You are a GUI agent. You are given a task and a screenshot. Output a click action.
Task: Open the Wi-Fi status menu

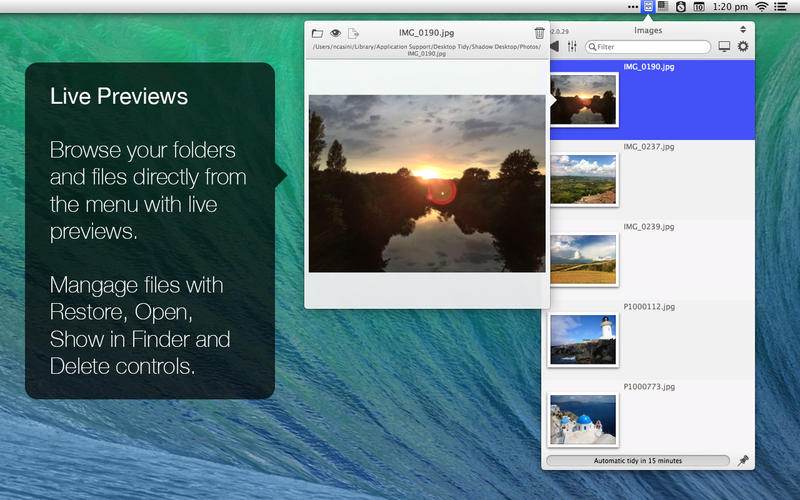762,7
